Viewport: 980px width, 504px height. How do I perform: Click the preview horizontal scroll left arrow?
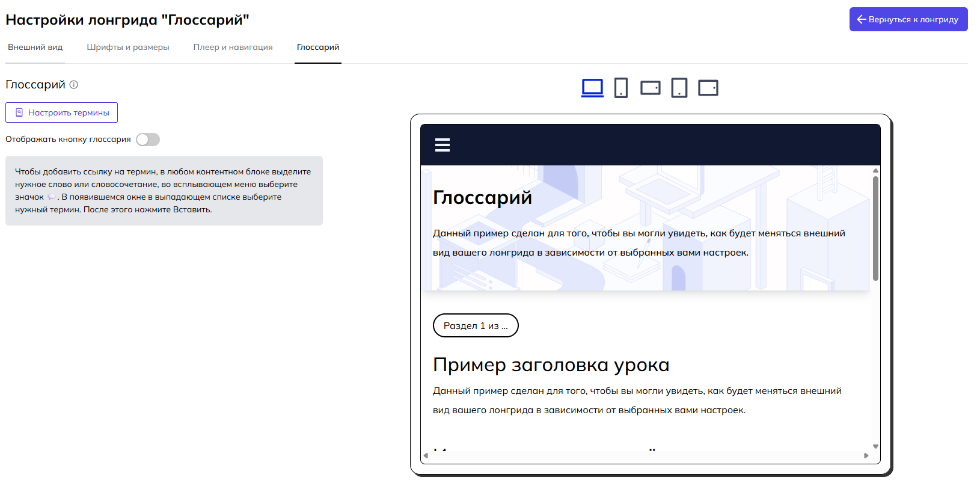click(426, 455)
